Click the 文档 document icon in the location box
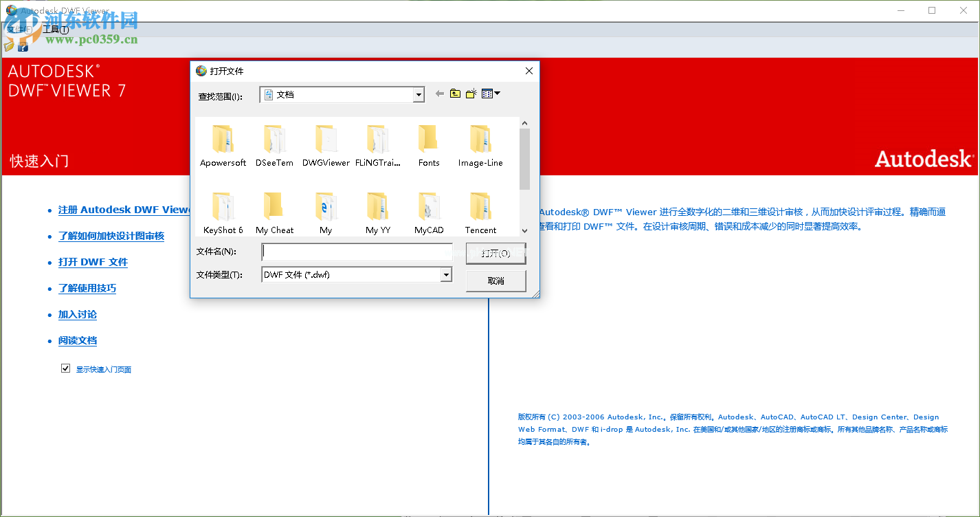The image size is (980, 517). [x=269, y=94]
